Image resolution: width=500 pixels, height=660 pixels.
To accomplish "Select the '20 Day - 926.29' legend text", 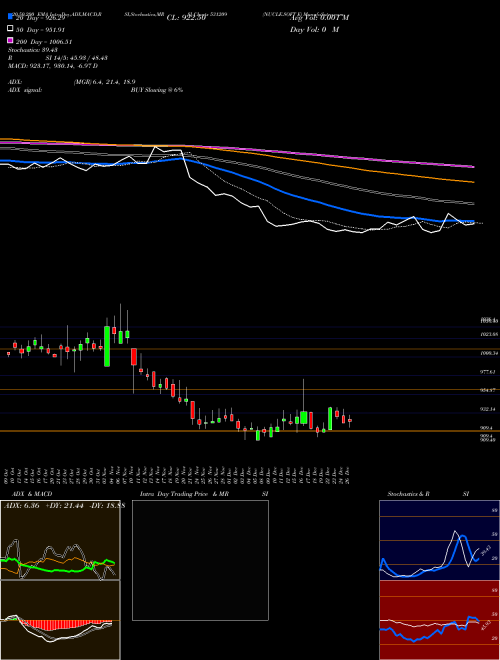I will point(41,18).
